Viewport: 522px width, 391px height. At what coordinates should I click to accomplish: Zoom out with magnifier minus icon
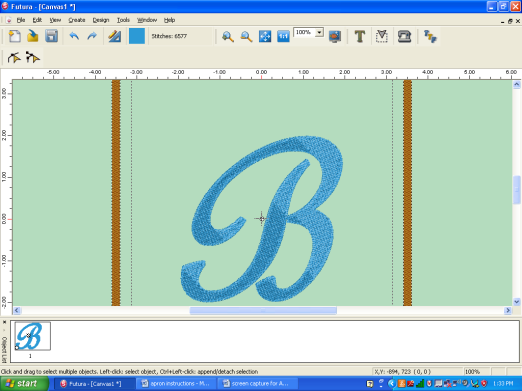(246, 36)
